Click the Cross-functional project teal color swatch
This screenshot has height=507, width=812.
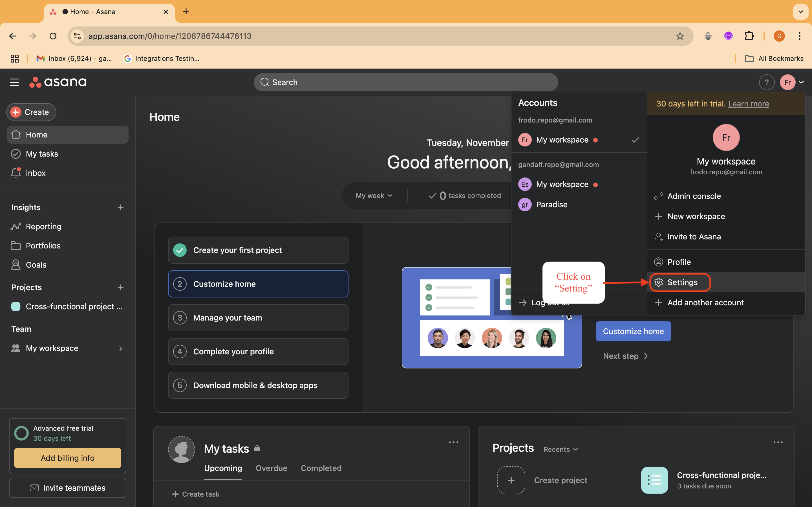[16, 306]
